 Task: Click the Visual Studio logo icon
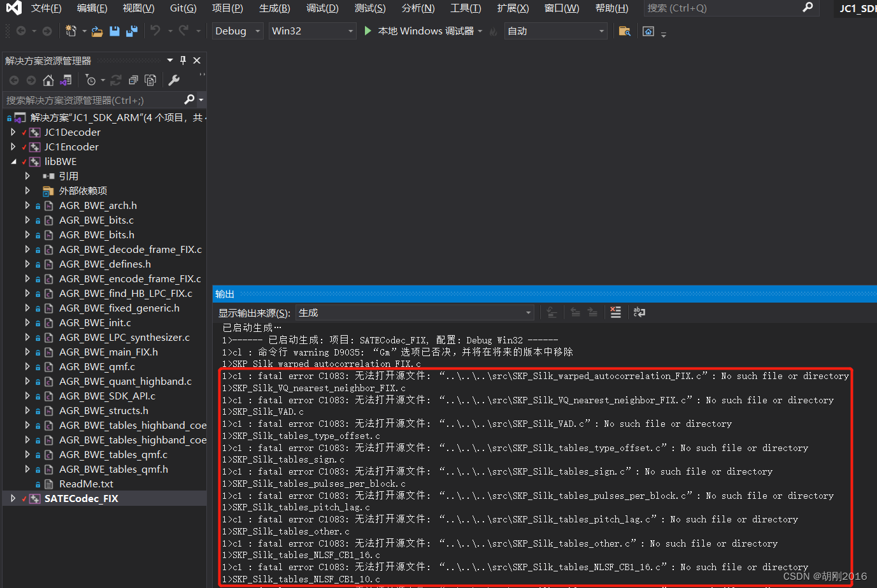click(x=13, y=8)
